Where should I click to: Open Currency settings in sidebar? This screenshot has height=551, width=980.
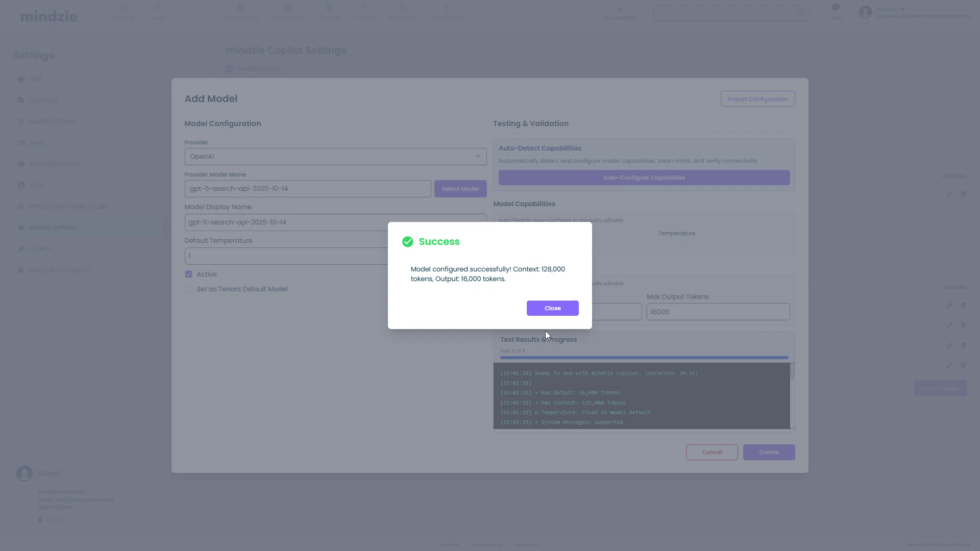pyautogui.click(x=43, y=101)
